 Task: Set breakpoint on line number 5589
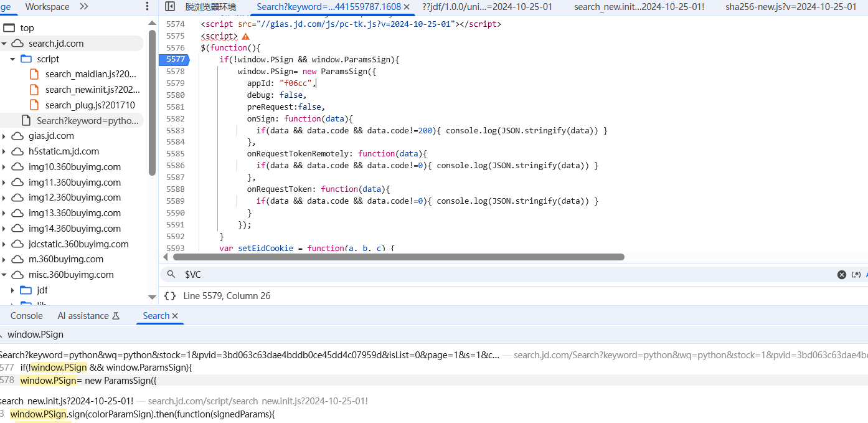[x=176, y=201]
